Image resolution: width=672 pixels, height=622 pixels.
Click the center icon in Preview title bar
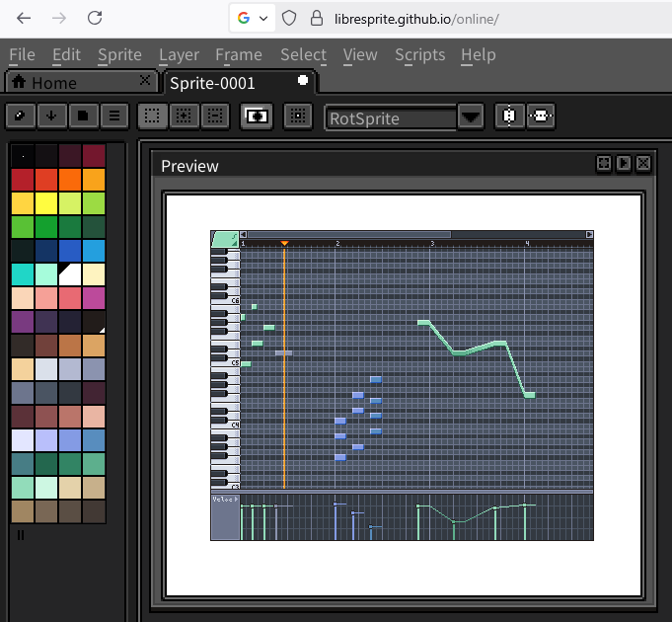pos(604,165)
